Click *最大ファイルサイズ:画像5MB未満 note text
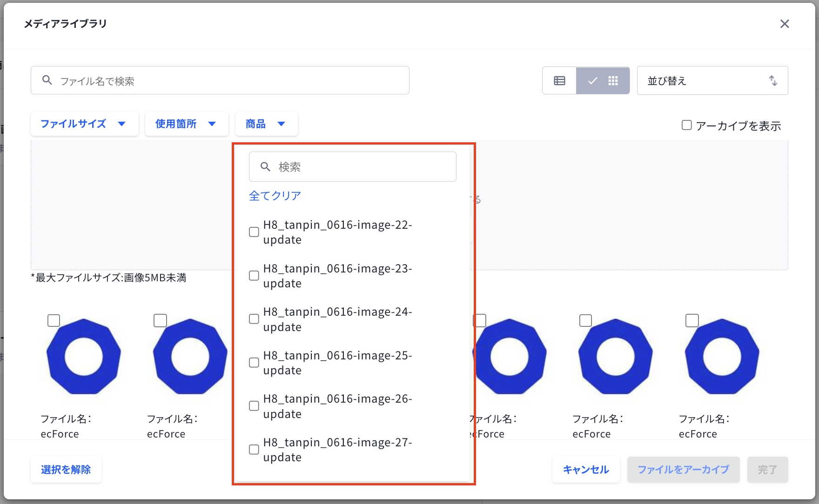 pos(109,278)
